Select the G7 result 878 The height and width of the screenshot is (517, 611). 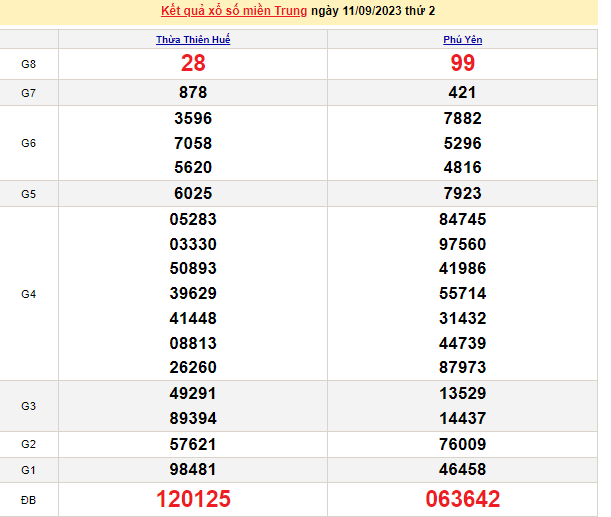(193, 92)
